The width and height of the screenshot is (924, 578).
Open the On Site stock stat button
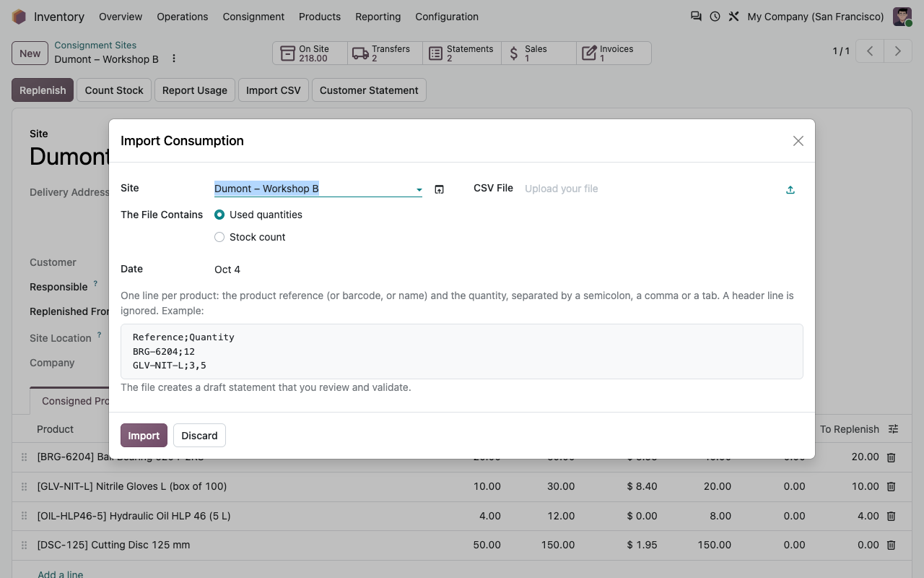pyautogui.click(x=310, y=53)
